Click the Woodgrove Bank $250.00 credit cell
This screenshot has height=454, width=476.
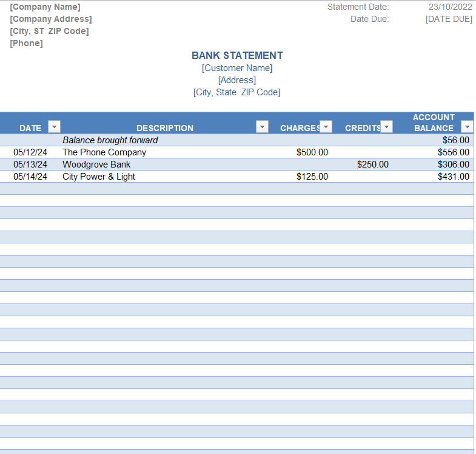click(x=372, y=164)
